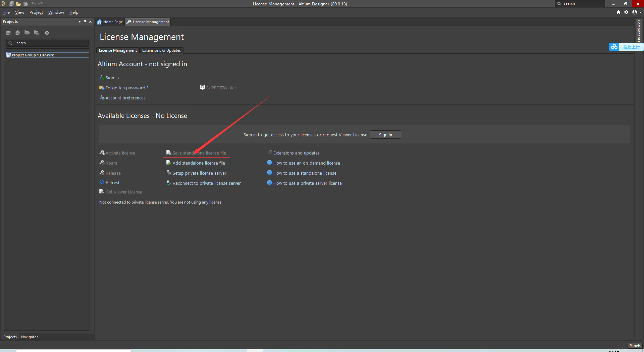Open the Window menu

click(56, 12)
